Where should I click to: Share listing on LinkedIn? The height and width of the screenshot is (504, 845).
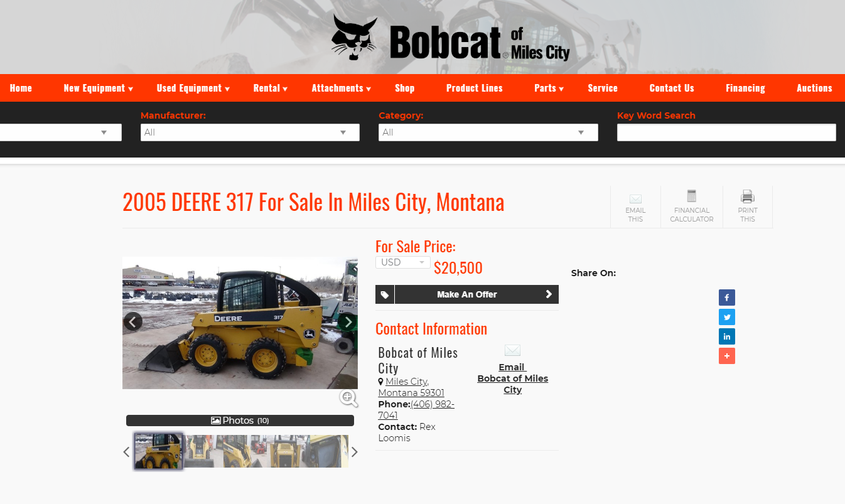tap(727, 336)
